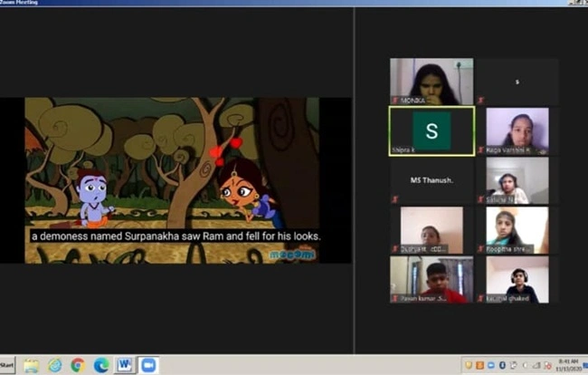
Task: Click muted mic icon on MONIKA's tile
Action: point(395,101)
